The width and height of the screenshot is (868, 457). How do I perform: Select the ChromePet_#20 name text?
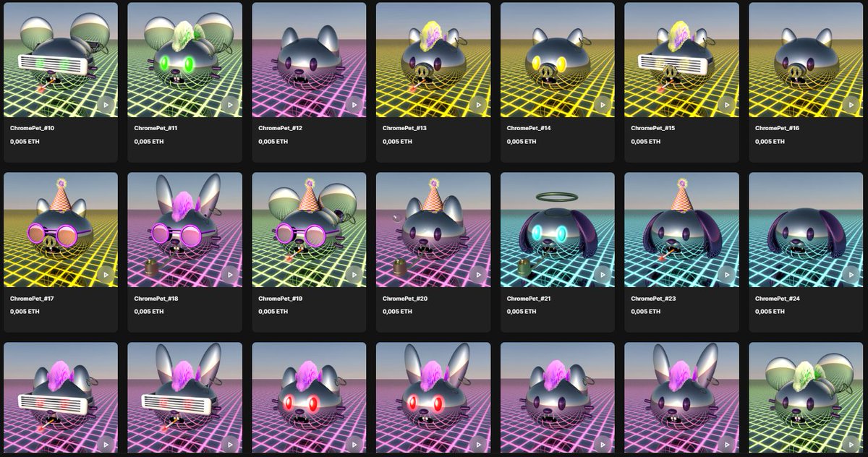404,298
